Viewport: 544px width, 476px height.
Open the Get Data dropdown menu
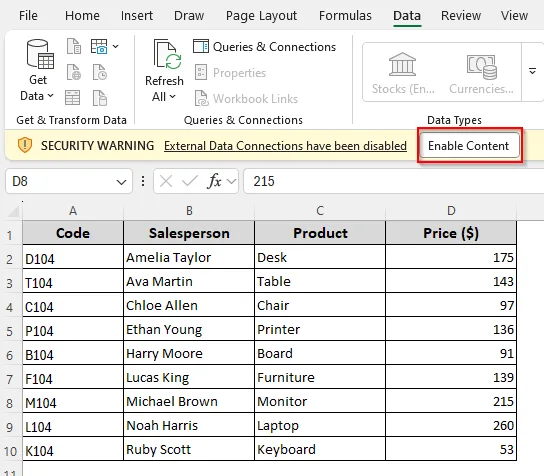tap(37, 71)
